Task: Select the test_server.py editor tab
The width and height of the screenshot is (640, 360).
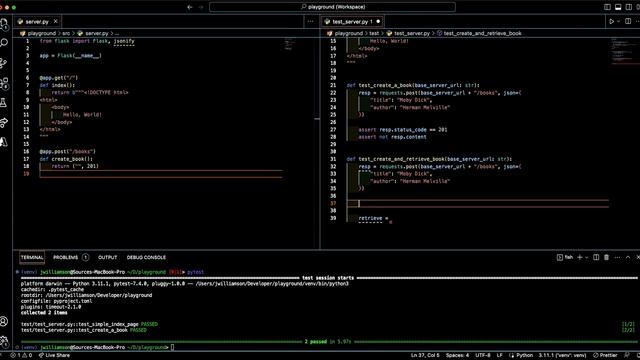Action: pos(352,21)
